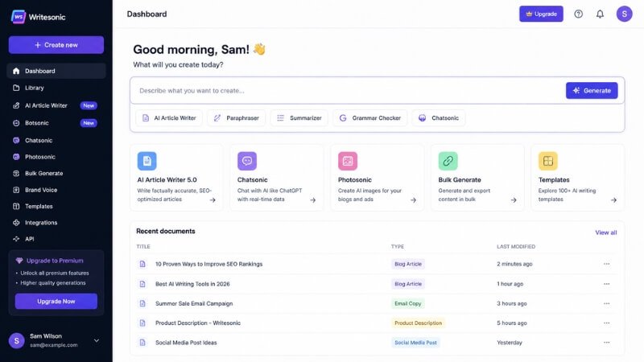Screen dimensions: 644x362
Task: Click arrow on the Photosonic card
Action: [x=413, y=200]
